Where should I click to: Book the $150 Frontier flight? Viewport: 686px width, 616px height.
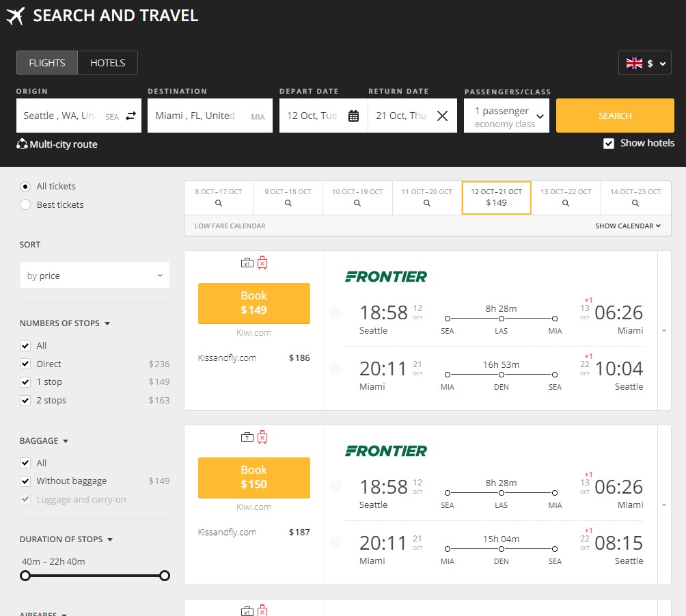point(253,477)
